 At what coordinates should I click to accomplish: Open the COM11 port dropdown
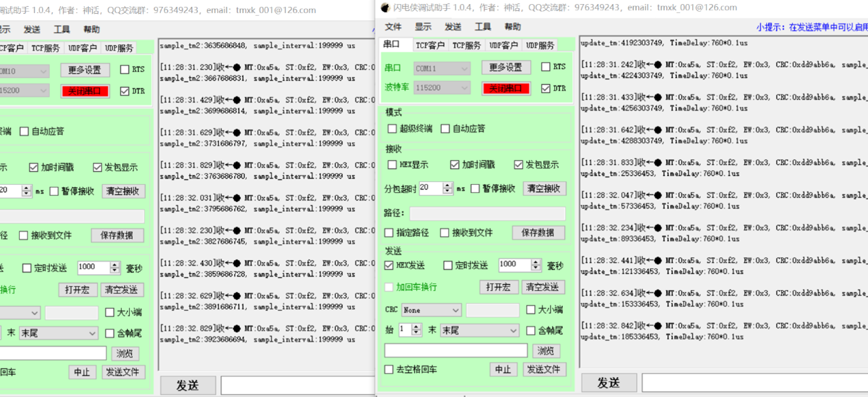pos(442,68)
